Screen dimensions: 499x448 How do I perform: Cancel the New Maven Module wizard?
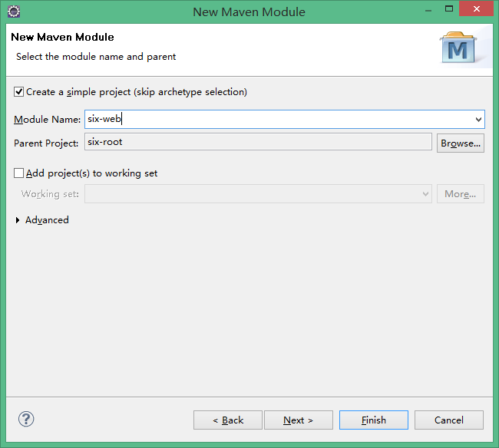coord(449,420)
